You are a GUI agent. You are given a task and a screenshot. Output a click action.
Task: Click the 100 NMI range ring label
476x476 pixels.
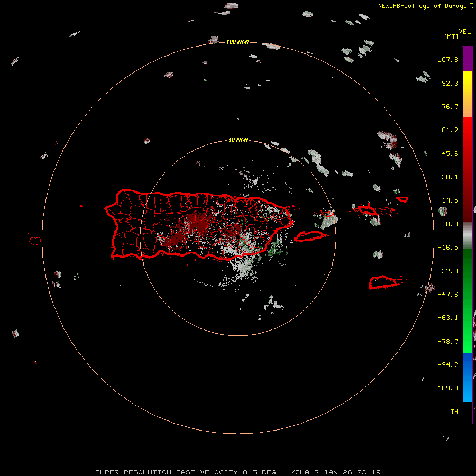(237, 42)
